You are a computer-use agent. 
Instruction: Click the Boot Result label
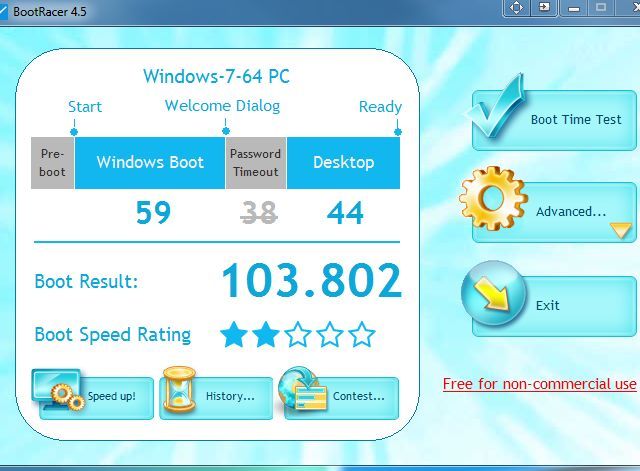click(87, 281)
